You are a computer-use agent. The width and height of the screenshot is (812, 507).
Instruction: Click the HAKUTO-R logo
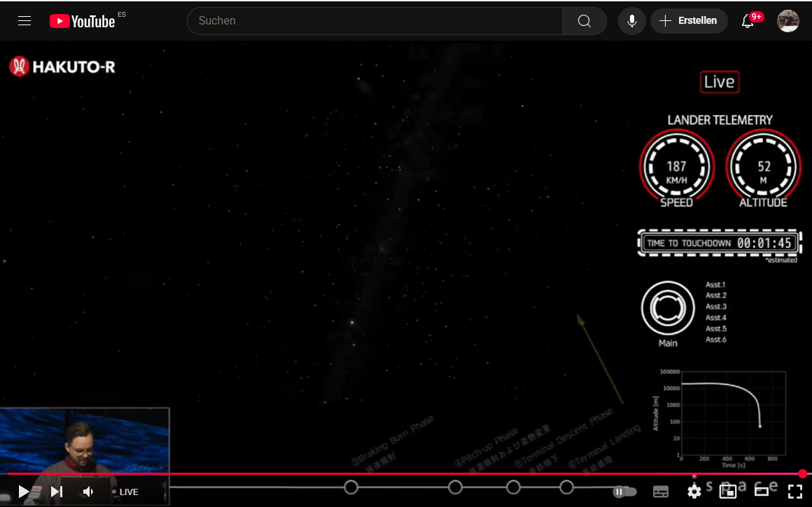[62, 67]
